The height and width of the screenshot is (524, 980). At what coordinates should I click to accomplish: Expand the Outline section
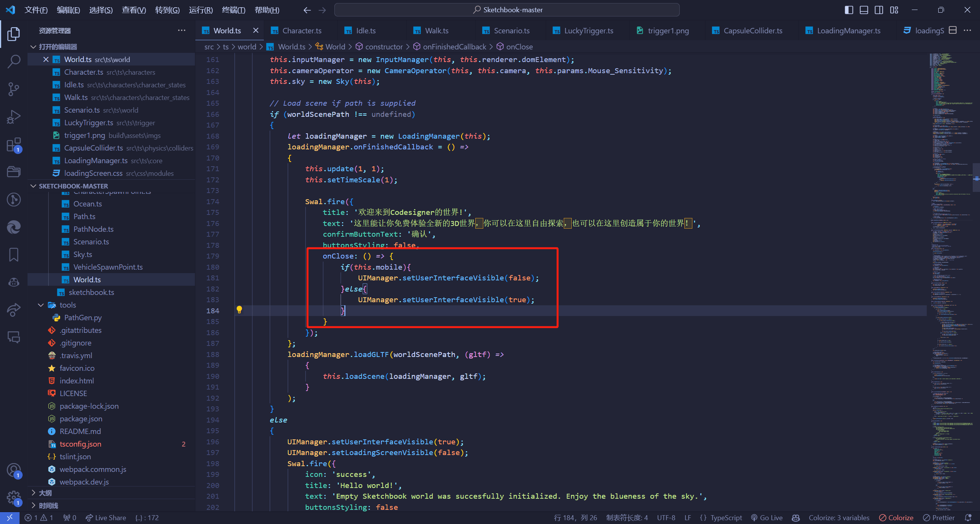111,493
